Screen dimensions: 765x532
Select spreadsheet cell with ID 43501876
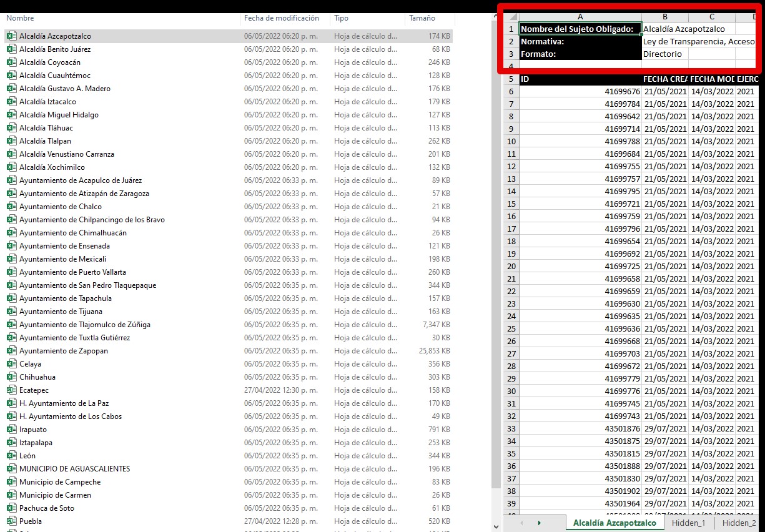point(580,428)
